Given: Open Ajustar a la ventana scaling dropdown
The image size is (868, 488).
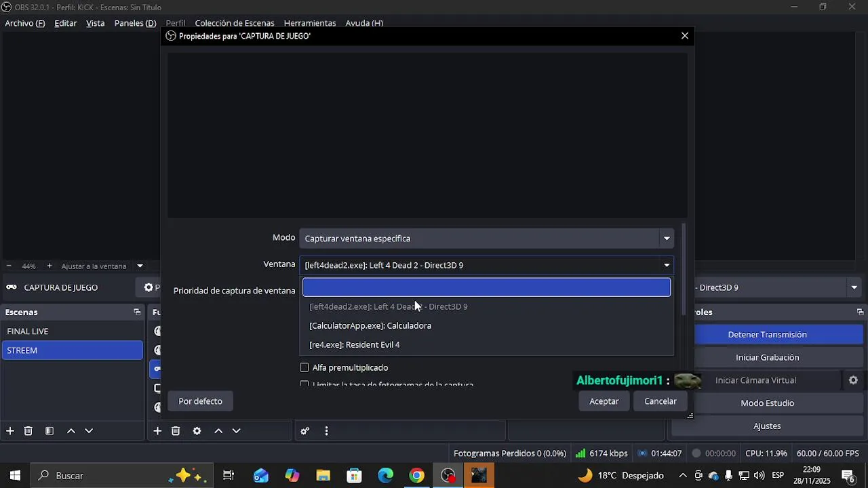Looking at the screenshot, I should 140,266.
